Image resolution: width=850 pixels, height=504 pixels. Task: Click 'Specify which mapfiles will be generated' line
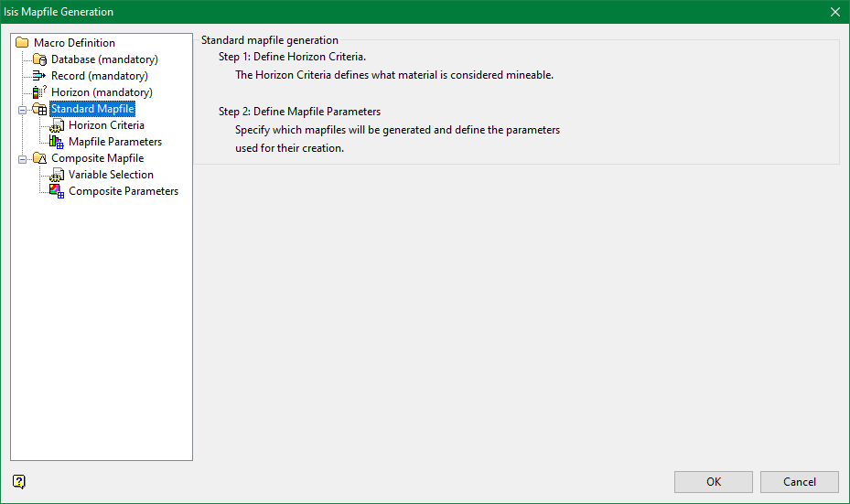(397, 130)
